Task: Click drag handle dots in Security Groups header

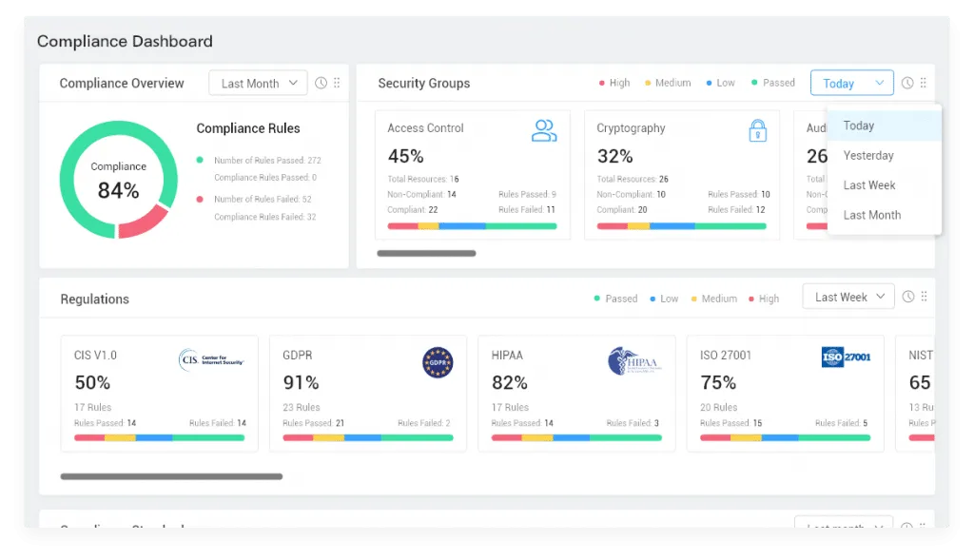Action: 923,83
